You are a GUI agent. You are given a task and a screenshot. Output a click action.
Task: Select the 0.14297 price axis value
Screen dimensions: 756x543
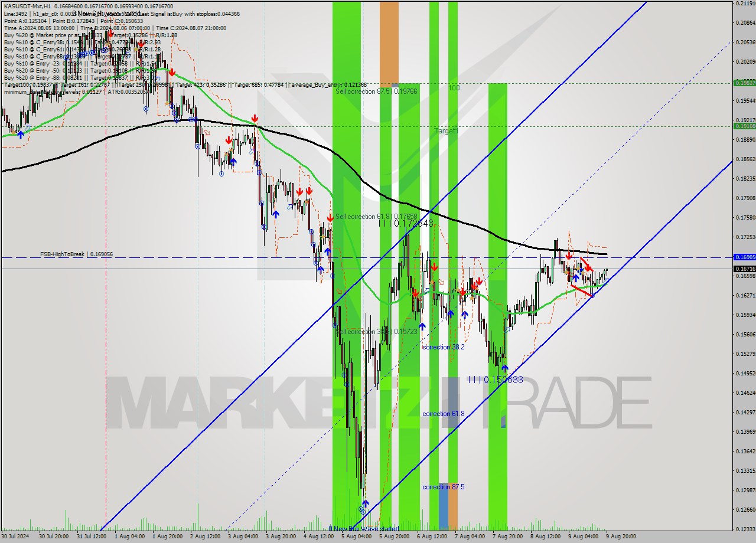(x=745, y=412)
